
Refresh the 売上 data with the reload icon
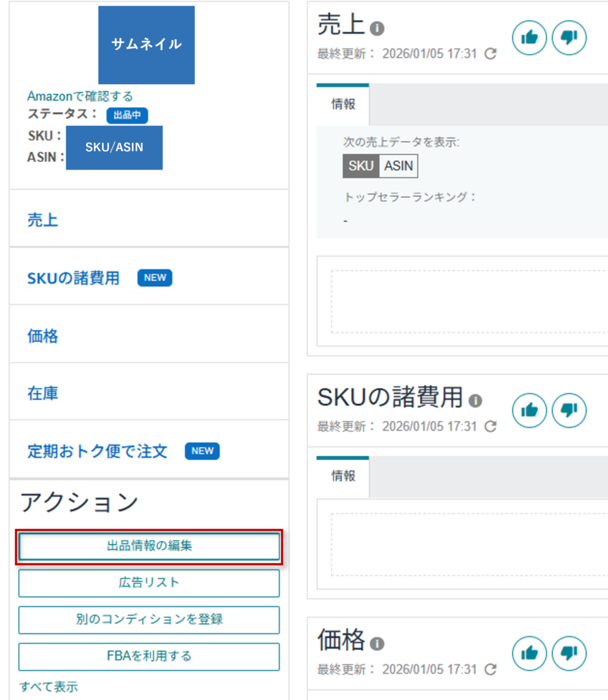point(489,54)
